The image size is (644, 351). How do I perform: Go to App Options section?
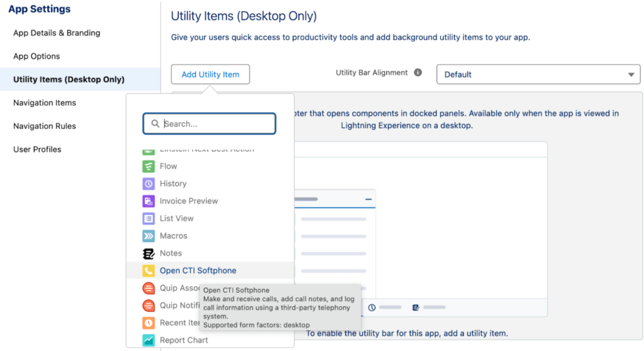point(36,56)
